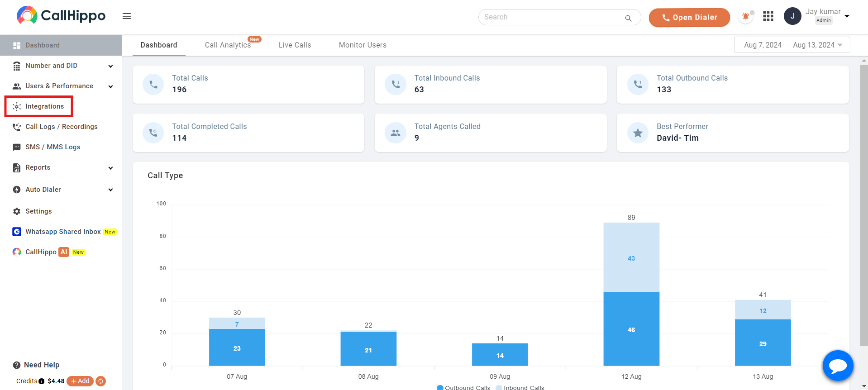Click the Total Completed Calls icon
Viewport: 868px width, 390px height.
[153, 133]
